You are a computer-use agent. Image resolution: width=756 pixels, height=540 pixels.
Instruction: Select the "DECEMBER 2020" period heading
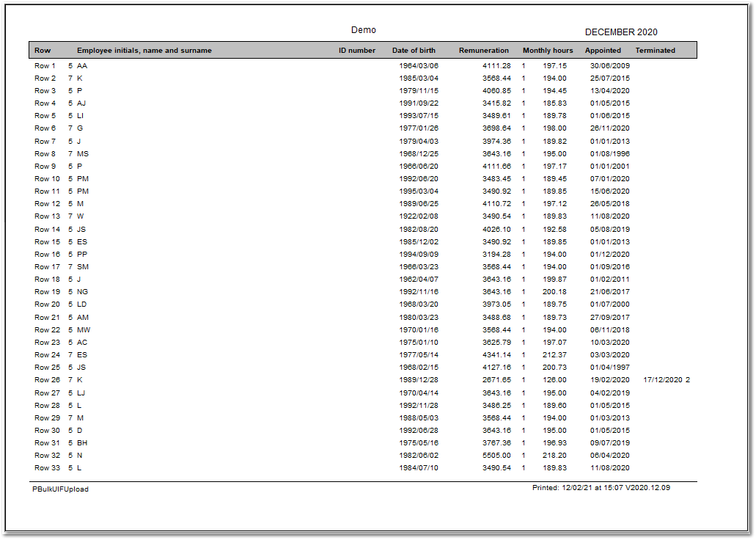[x=621, y=32]
